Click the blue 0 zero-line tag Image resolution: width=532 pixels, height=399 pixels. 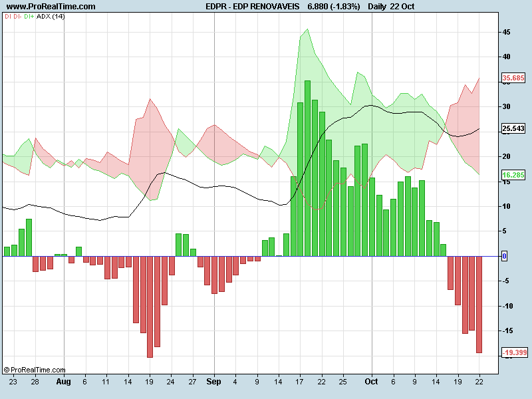[504, 256]
